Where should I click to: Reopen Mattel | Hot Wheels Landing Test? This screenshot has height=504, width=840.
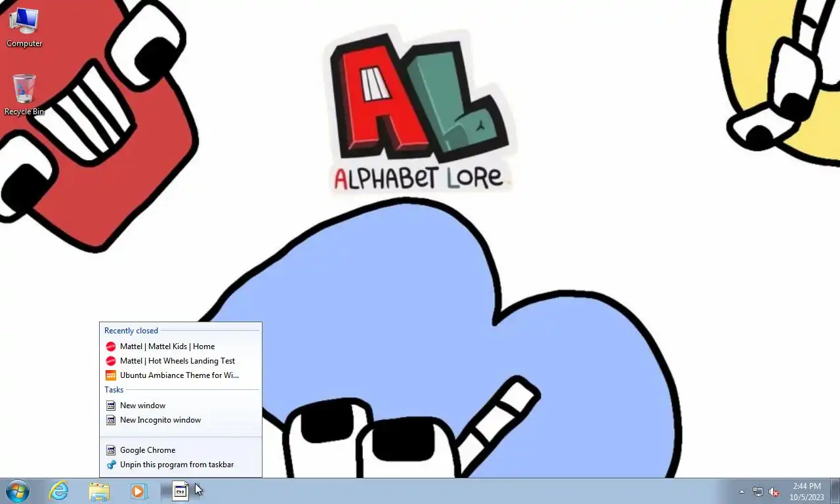pos(180,361)
